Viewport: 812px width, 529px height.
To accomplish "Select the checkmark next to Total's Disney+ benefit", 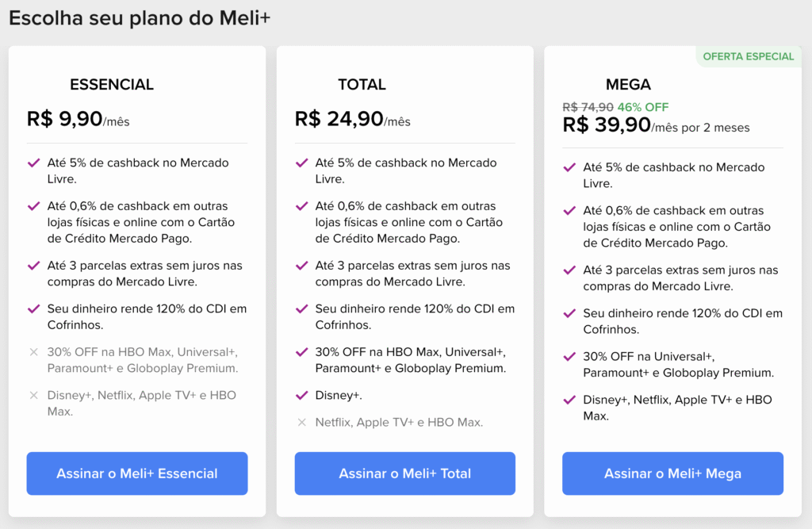I will coord(301,394).
